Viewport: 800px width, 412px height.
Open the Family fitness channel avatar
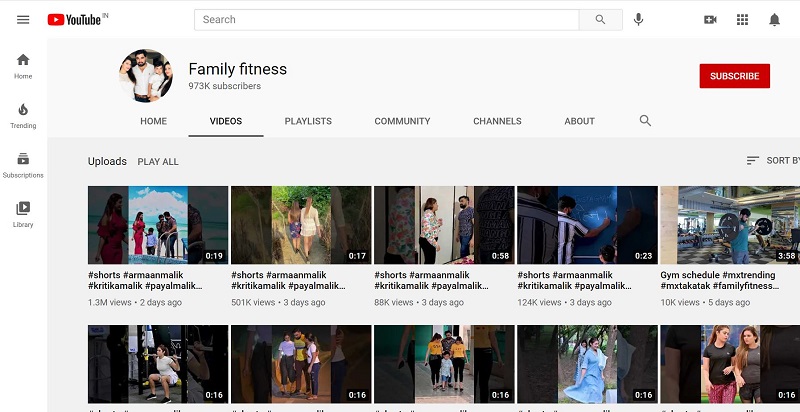146,75
